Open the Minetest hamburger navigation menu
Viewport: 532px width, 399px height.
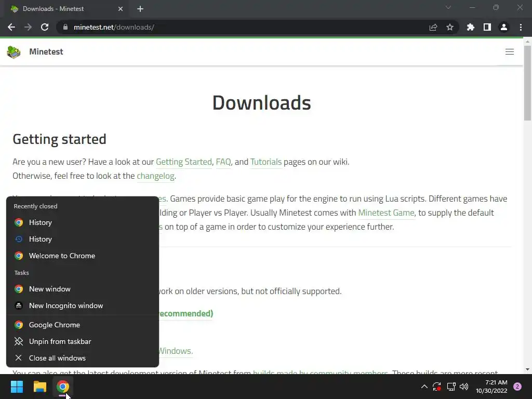click(510, 51)
